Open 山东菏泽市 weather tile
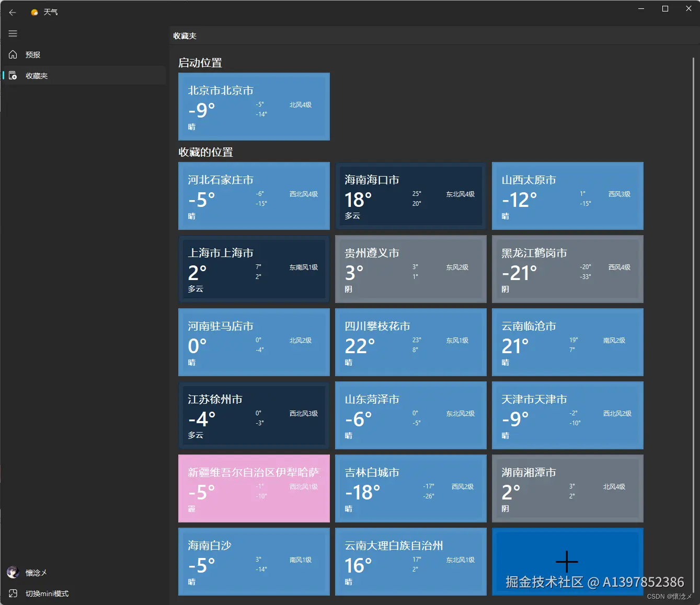This screenshot has height=605, width=700. pyautogui.click(x=411, y=415)
